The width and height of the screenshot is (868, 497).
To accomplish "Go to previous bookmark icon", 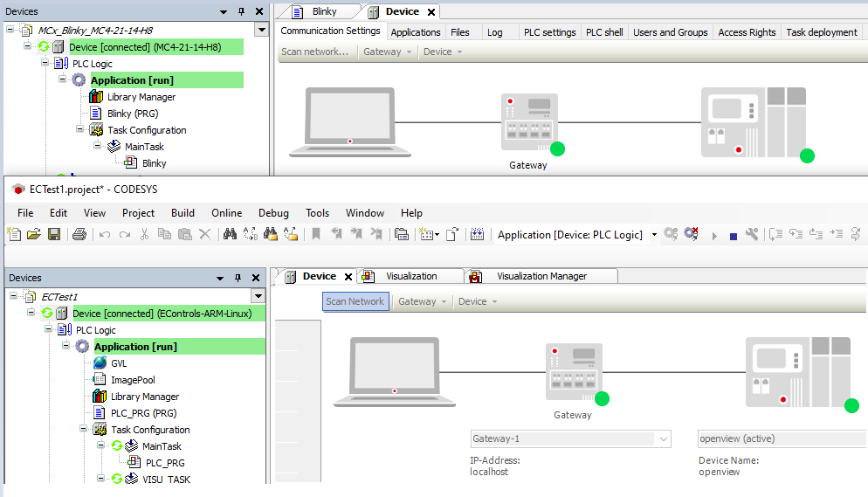I will click(336, 234).
